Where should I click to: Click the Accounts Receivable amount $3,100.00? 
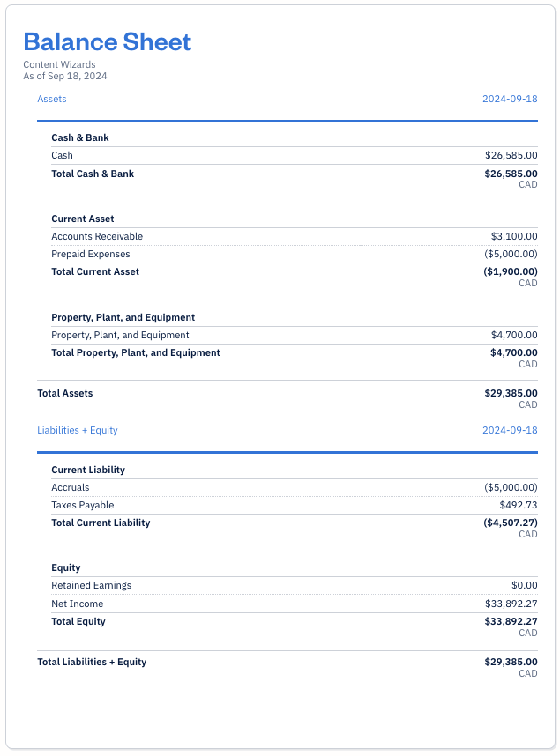[x=513, y=236]
